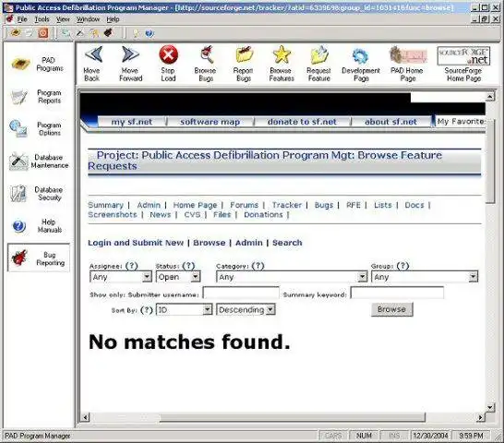Open the File menu
The height and width of the screenshot is (443, 504).
(22, 19)
